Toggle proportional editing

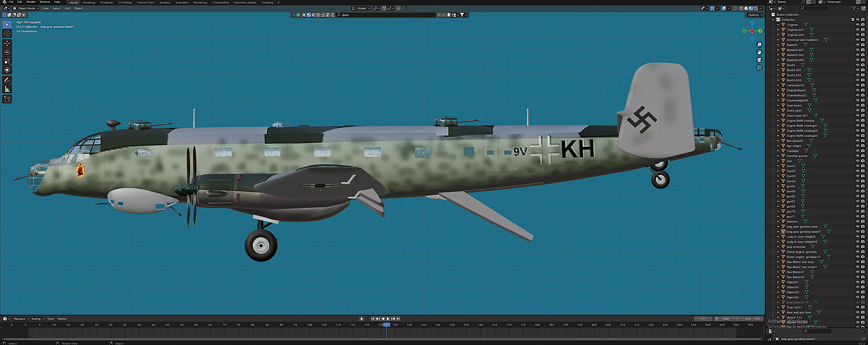pyautogui.click(x=398, y=8)
